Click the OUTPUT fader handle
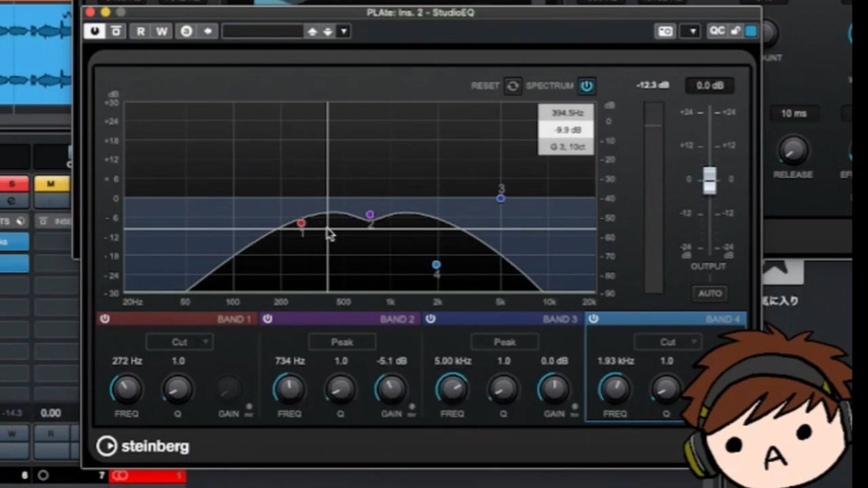868x488 pixels. click(709, 180)
